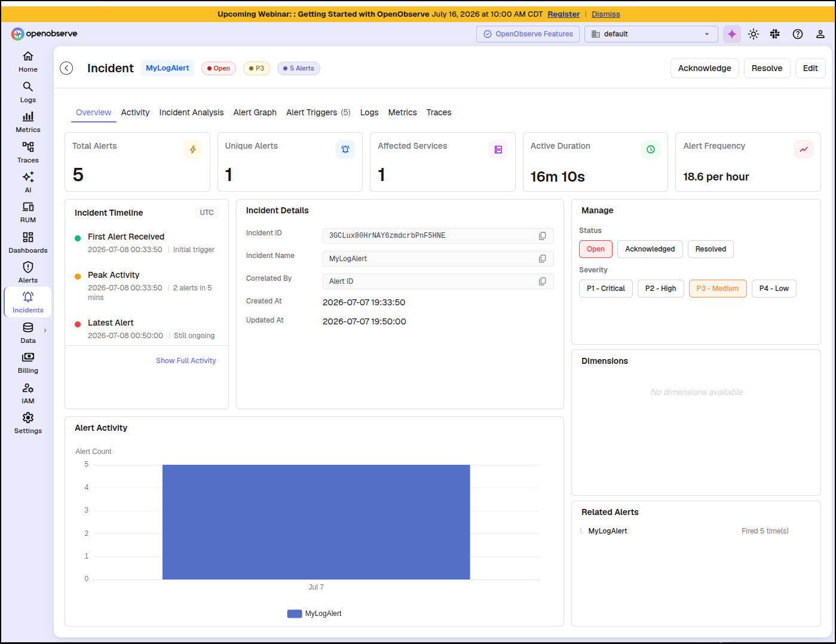This screenshot has height=644, width=836.
Task: Expand the Data submenu chevron
Action: [x=45, y=330]
